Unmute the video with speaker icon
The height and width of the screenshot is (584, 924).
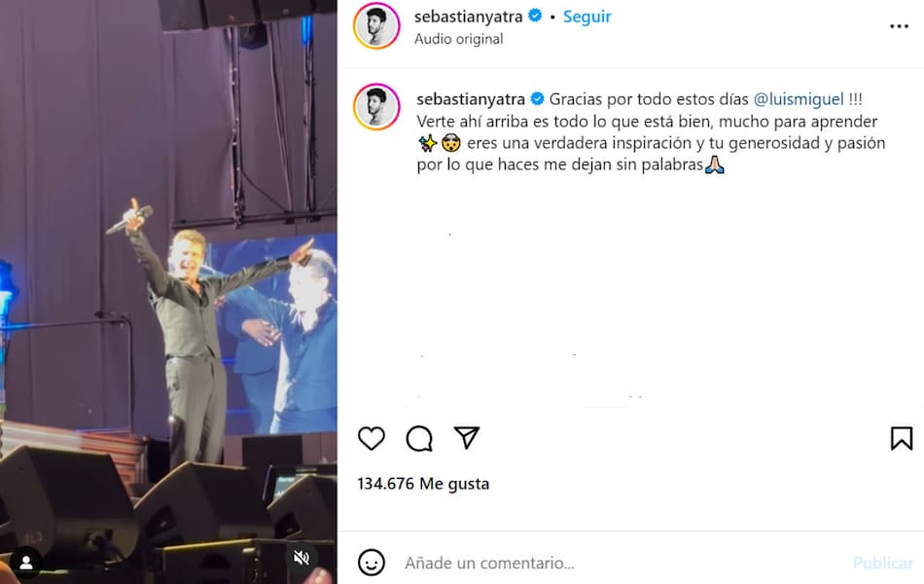click(302, 558)
